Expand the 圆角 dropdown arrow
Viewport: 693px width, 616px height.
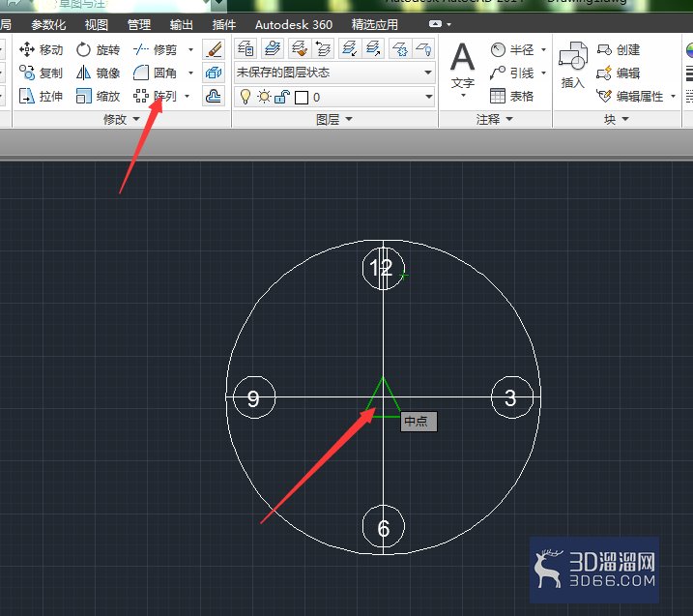tap(191, 73)
